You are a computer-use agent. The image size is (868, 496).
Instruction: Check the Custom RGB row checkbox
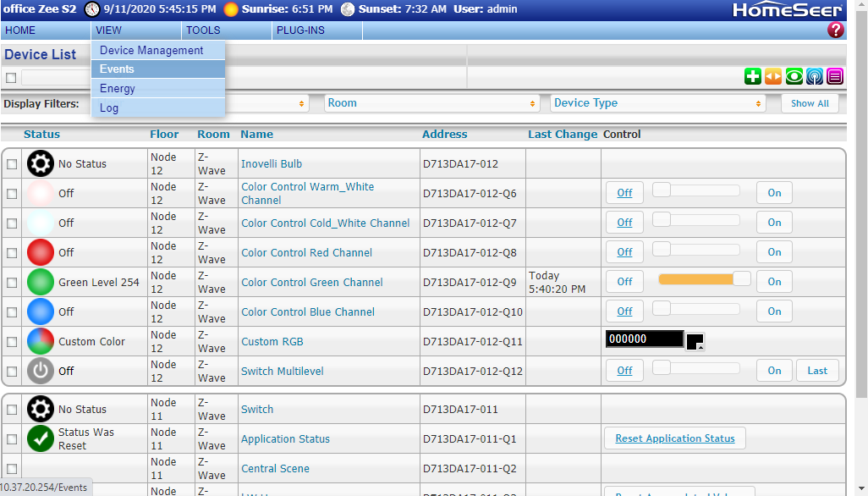(12, 342)
